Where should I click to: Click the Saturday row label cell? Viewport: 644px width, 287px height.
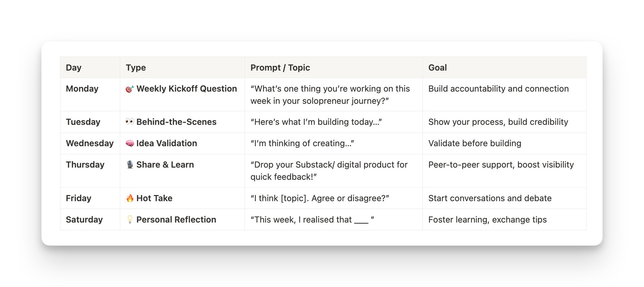point(90,219)
